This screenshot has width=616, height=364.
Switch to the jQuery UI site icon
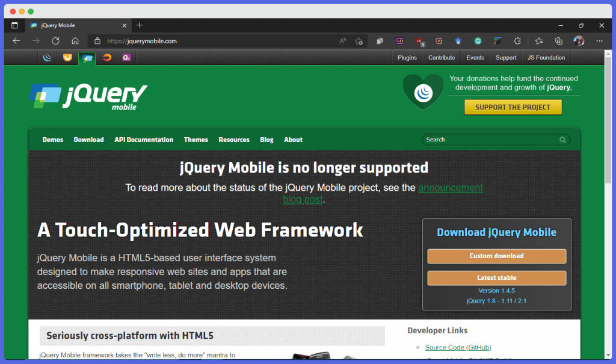(x=67, y=58)
